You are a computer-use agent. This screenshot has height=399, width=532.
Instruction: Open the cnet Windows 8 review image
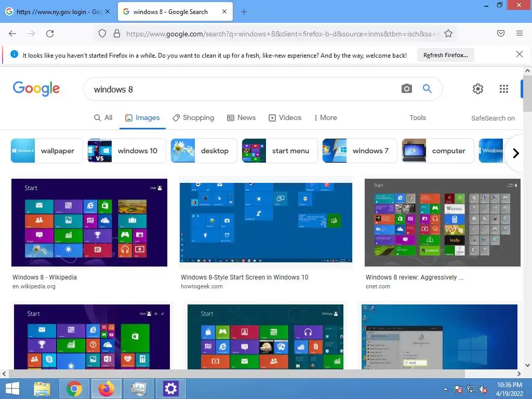tap(443, 222)
